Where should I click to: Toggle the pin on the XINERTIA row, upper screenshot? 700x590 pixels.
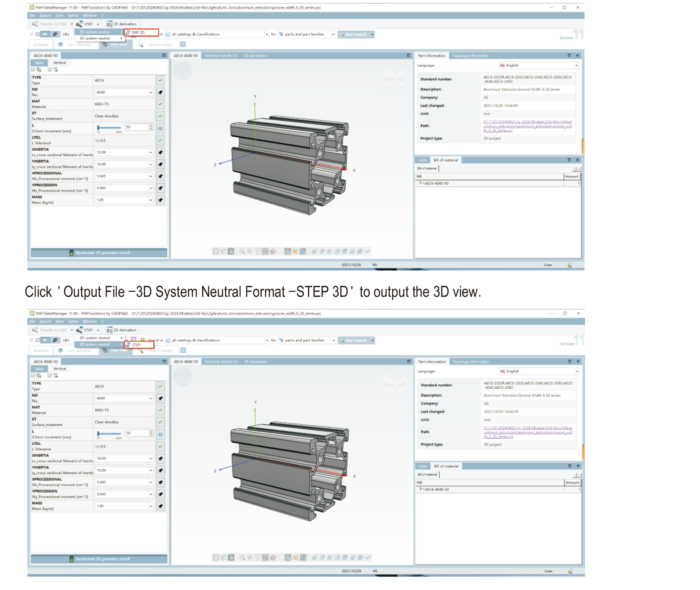click(x=160, y=152)
